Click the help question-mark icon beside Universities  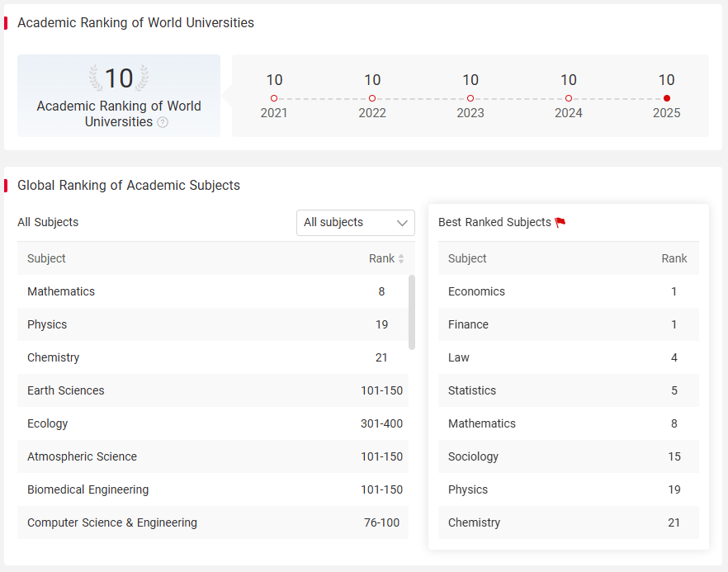tap(163, 122)
